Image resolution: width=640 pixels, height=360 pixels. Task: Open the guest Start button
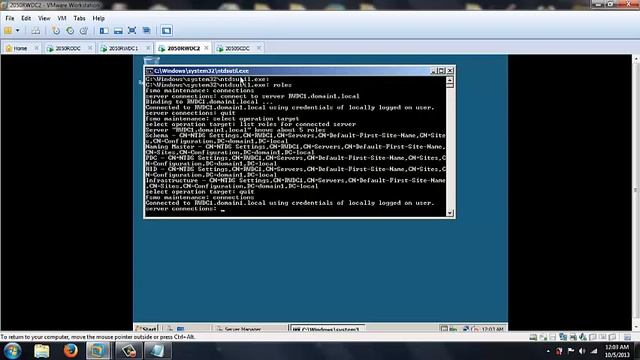pos(146,328)
